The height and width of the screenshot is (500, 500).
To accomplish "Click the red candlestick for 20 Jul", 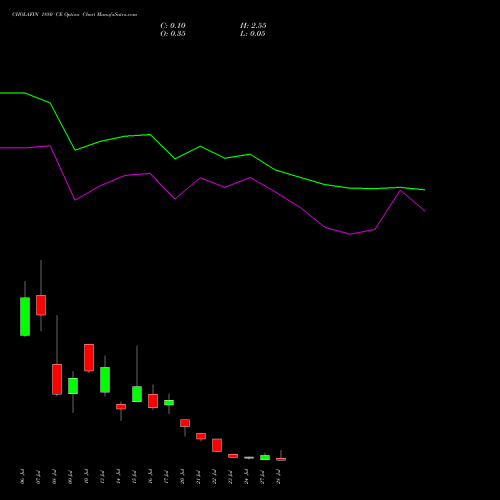I will 185,423.
